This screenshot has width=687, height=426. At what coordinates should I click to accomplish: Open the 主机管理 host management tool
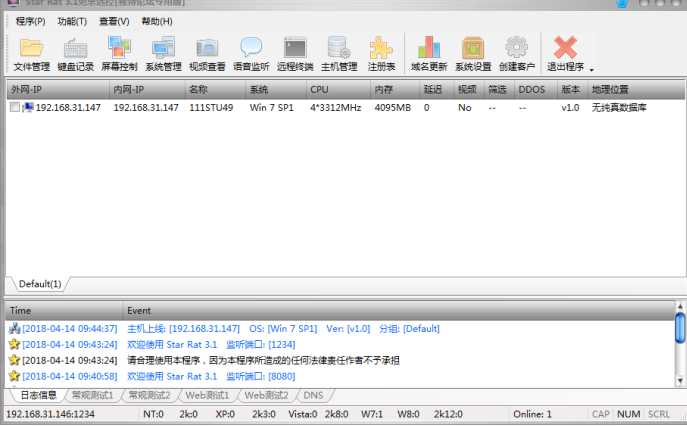(339, 54)
